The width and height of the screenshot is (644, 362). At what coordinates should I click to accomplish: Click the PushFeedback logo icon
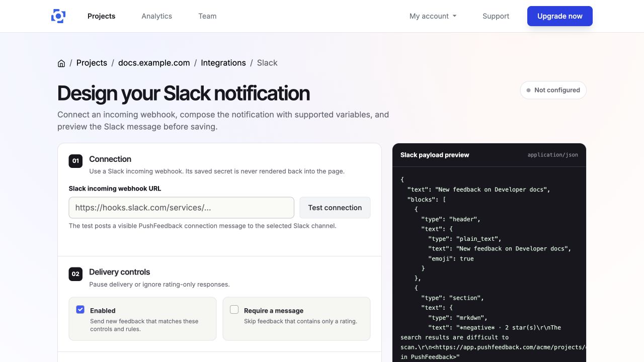(x=58, y=16)
